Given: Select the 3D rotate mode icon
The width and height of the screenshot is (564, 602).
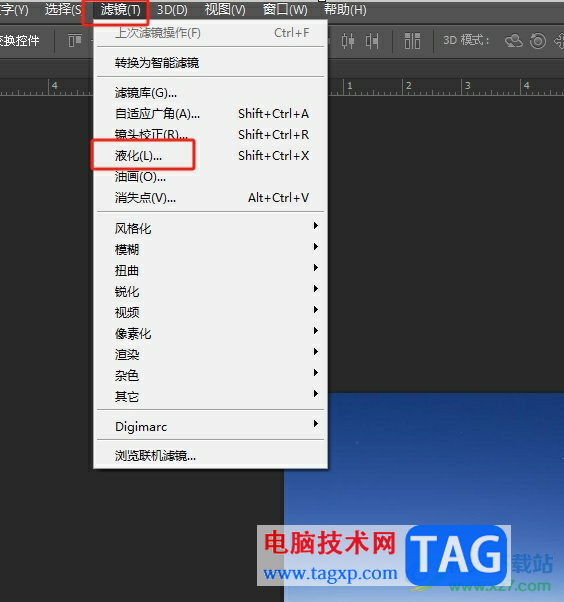Looking at the screenshot, I should pos(514,41).
